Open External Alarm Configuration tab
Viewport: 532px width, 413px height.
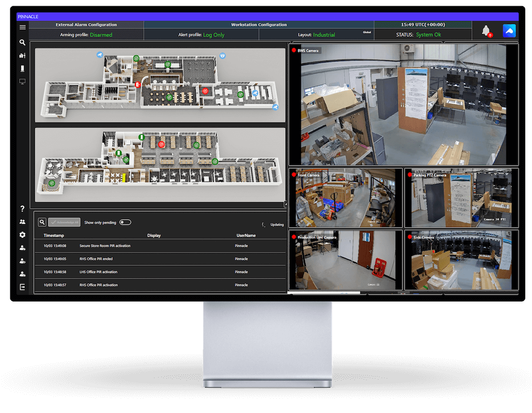click(x=86, y=25)
